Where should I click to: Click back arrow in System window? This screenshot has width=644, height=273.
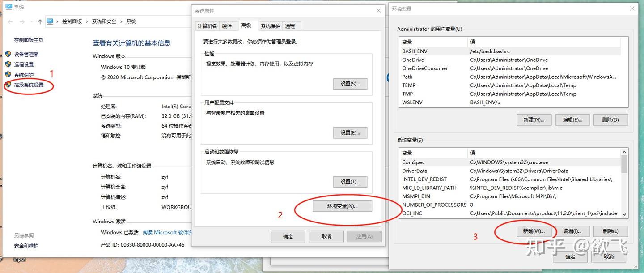[x=10, y=21]
